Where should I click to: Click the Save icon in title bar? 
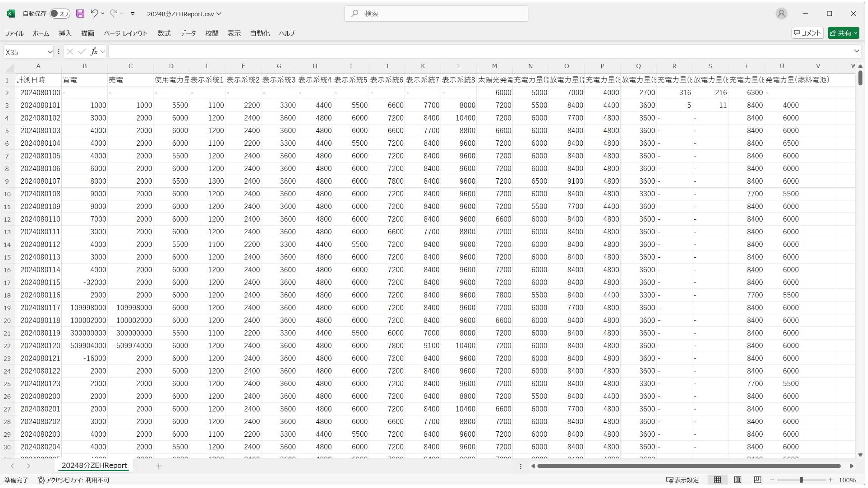click(80, 14)
